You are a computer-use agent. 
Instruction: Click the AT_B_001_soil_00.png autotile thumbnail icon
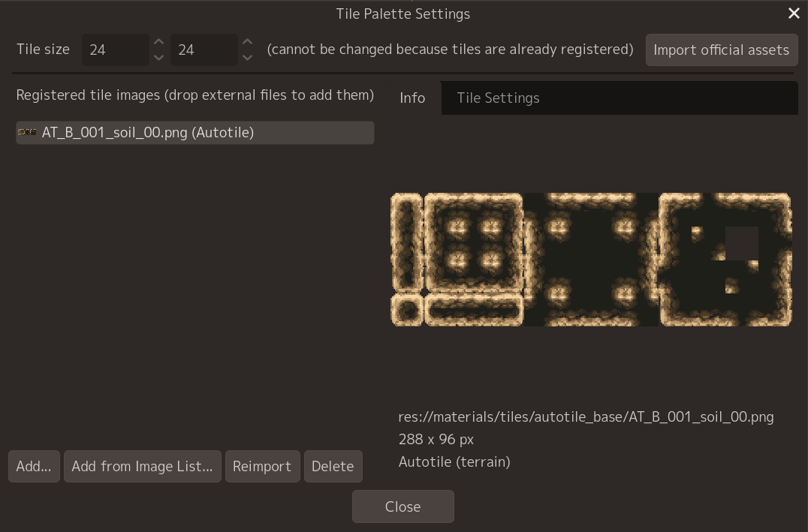click(27, 132)
